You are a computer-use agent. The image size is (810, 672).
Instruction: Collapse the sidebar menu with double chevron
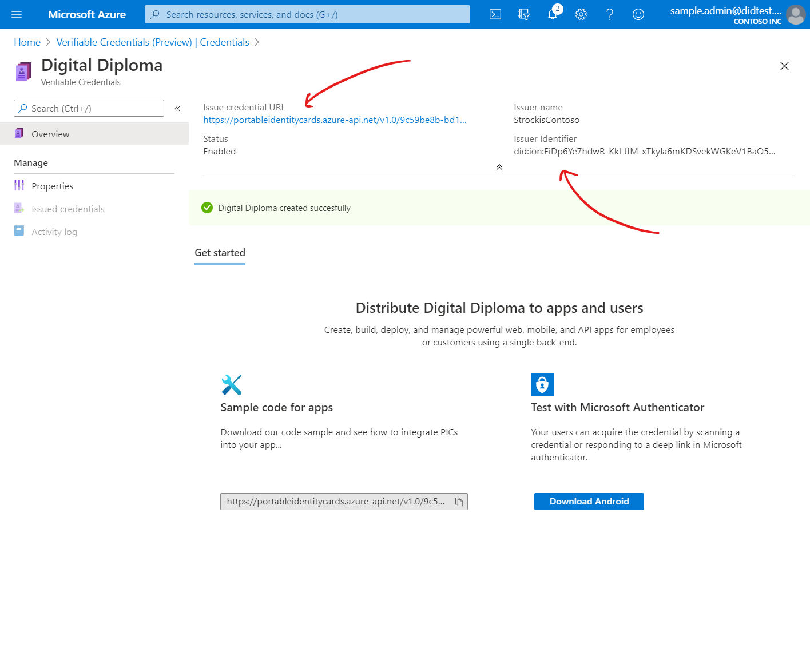(x=177, y=109)
